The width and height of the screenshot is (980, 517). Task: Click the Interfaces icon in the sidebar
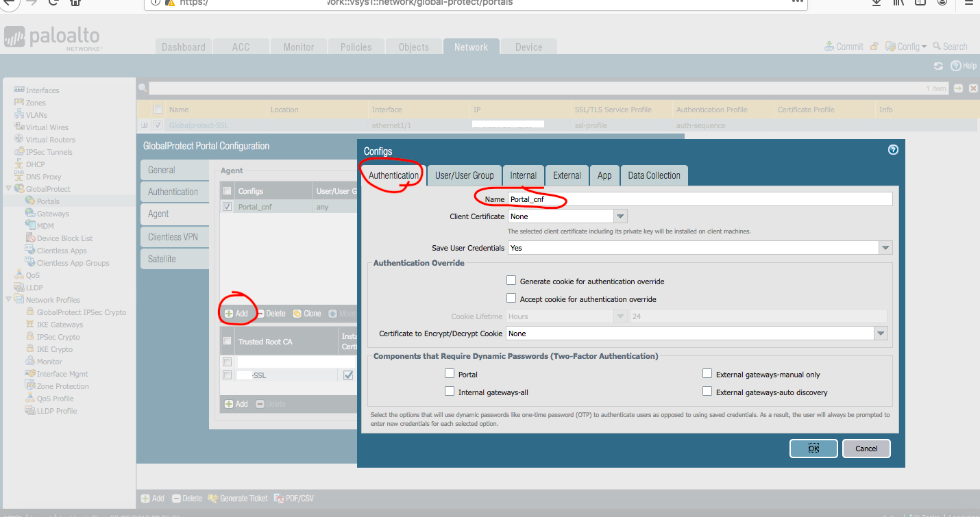(19, 90)
